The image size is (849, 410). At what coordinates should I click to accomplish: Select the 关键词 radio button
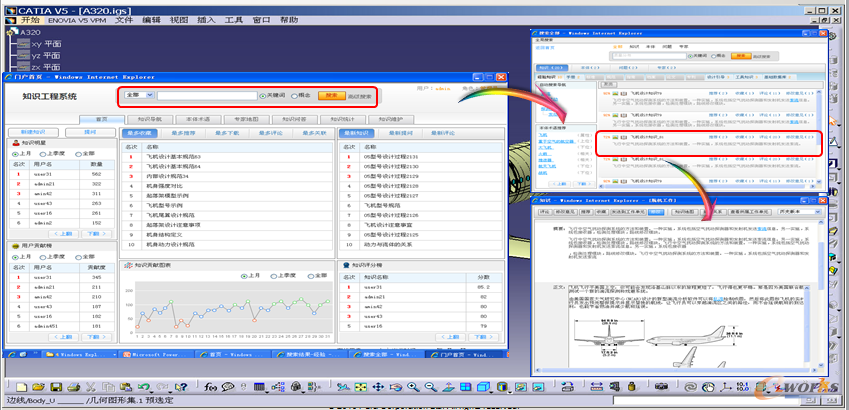click(x=262, y=96)
